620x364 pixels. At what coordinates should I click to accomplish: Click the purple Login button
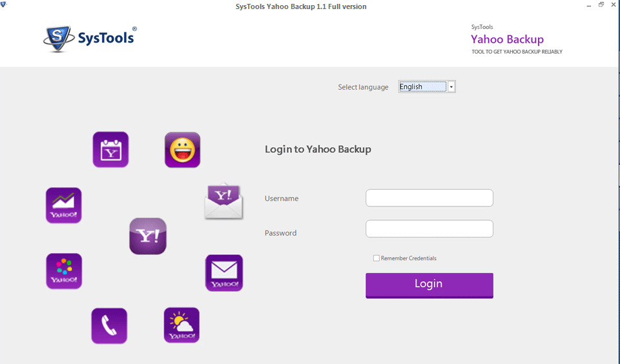(x=429, y=285)
